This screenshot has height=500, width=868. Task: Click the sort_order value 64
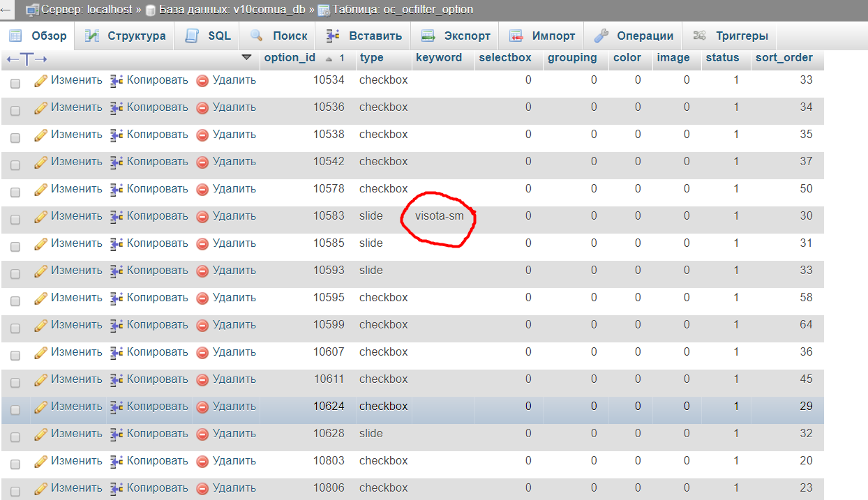tap(807, 325)
